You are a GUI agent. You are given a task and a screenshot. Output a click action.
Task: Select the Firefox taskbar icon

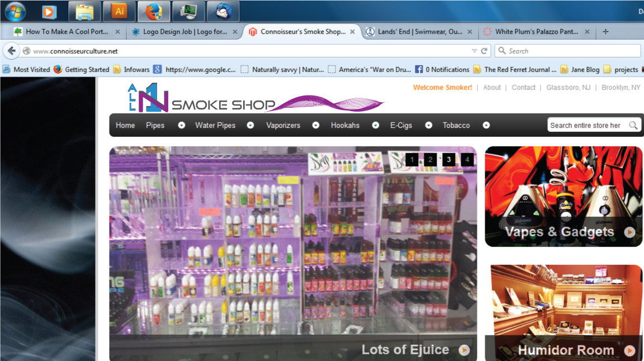click(x=154, y=12)
